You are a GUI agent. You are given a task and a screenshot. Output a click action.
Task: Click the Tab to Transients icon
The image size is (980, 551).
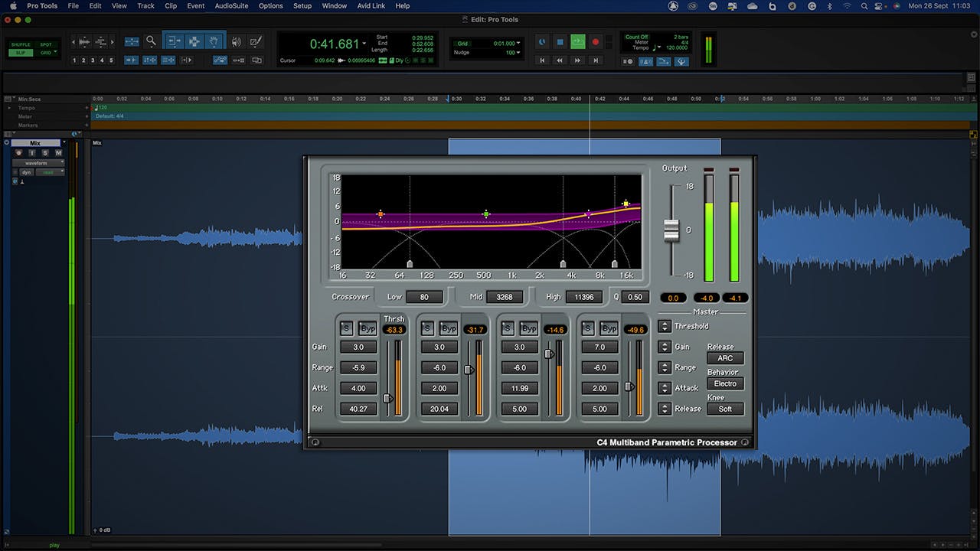(132, 60)
